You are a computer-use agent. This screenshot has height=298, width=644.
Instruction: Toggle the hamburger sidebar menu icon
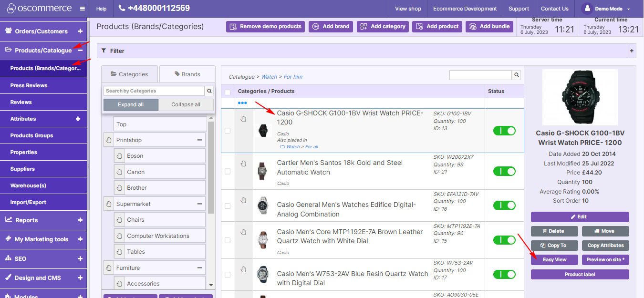[83, 9]
